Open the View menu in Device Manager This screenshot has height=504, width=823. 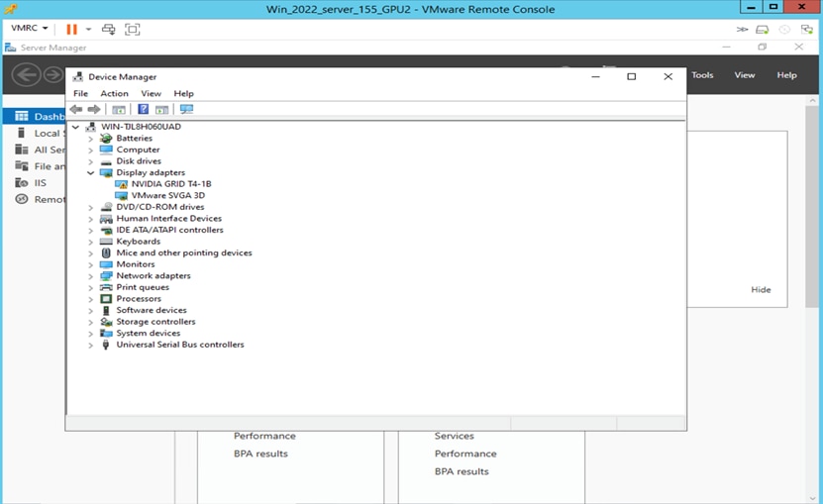[152, 93]
